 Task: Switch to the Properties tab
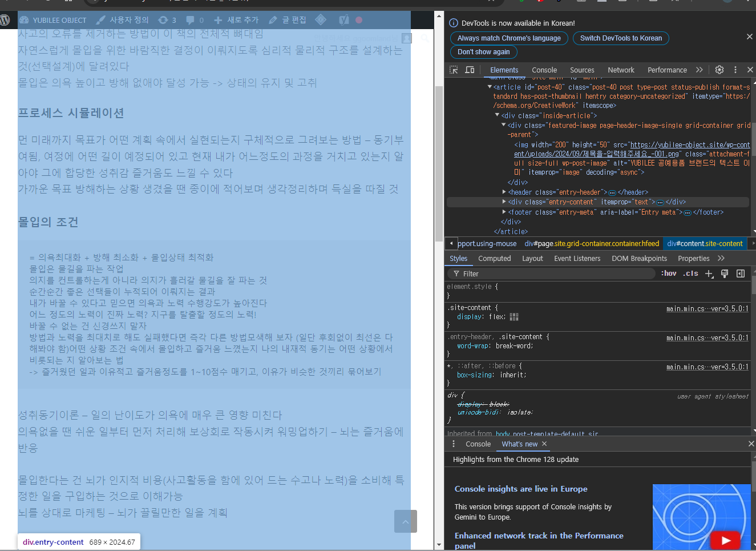pos(693,258)
